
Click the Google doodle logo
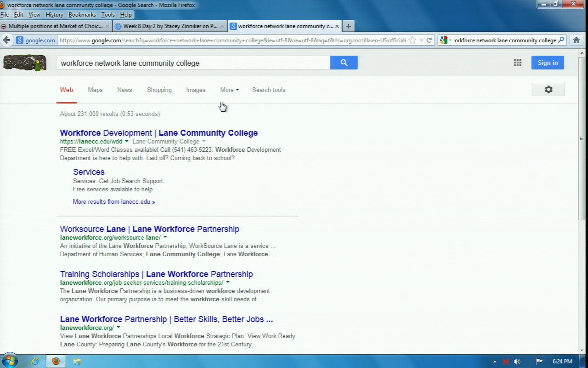click(x=25, y=63)
